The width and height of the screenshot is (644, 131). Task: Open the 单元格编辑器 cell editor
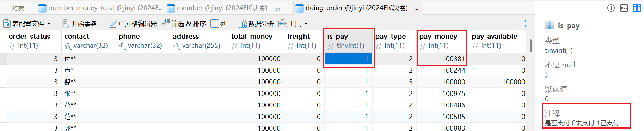tap(133, 24)
